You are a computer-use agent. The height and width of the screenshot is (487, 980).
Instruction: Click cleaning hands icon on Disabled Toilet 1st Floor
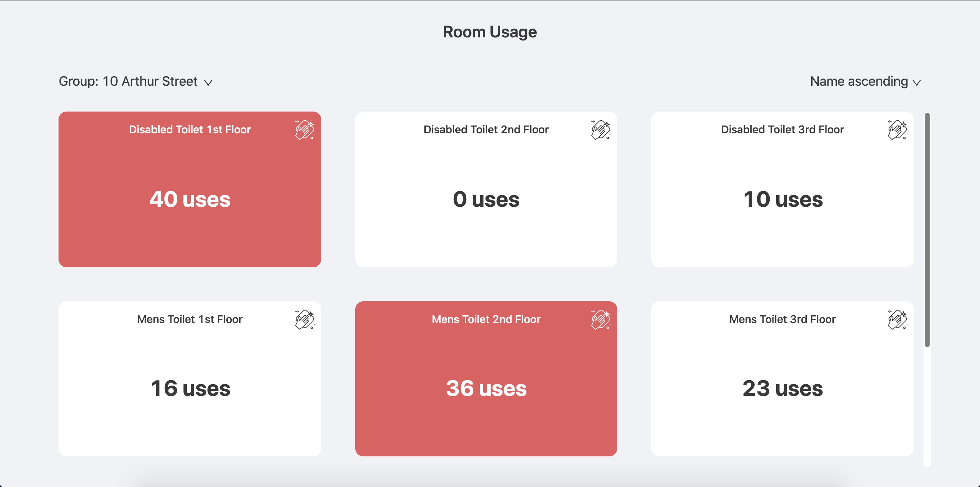tap(305, 130)
